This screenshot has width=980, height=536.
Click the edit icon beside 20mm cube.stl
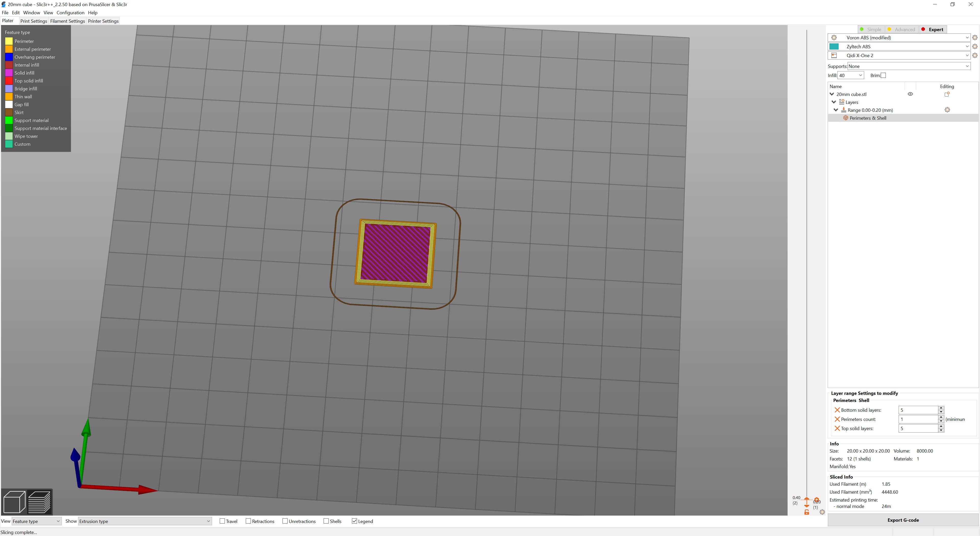tap(947, 94)
